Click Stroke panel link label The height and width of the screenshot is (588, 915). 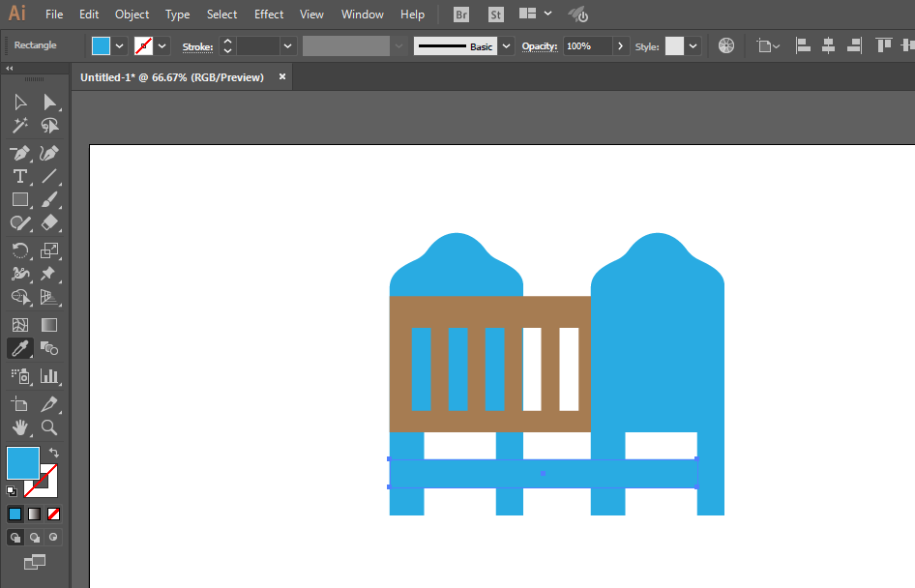198,46
